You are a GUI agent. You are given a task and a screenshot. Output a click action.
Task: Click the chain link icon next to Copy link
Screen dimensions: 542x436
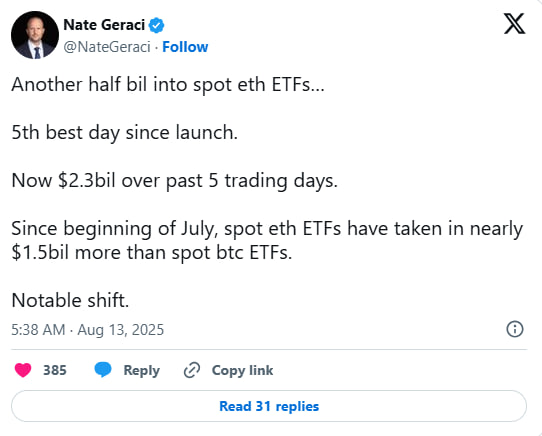[191, 370]
